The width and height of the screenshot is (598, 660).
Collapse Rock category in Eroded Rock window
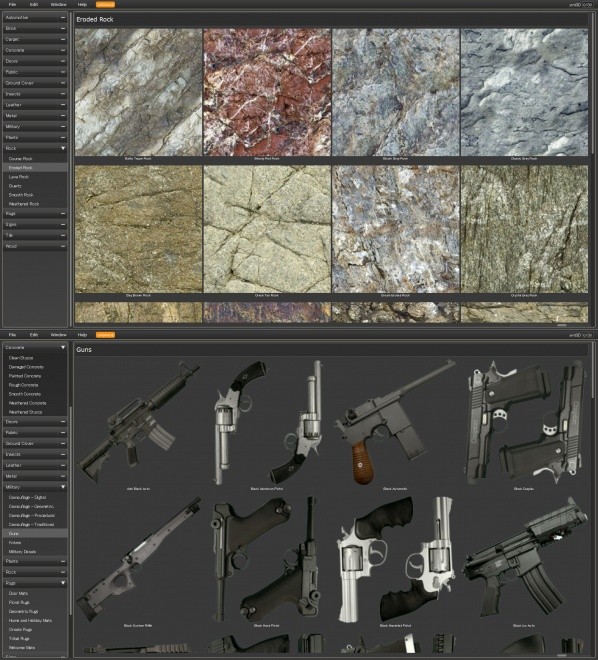[35, 148]
